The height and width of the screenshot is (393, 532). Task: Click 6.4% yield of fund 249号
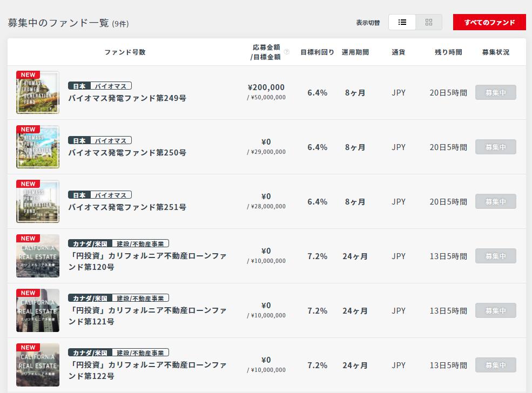point(318,93)
